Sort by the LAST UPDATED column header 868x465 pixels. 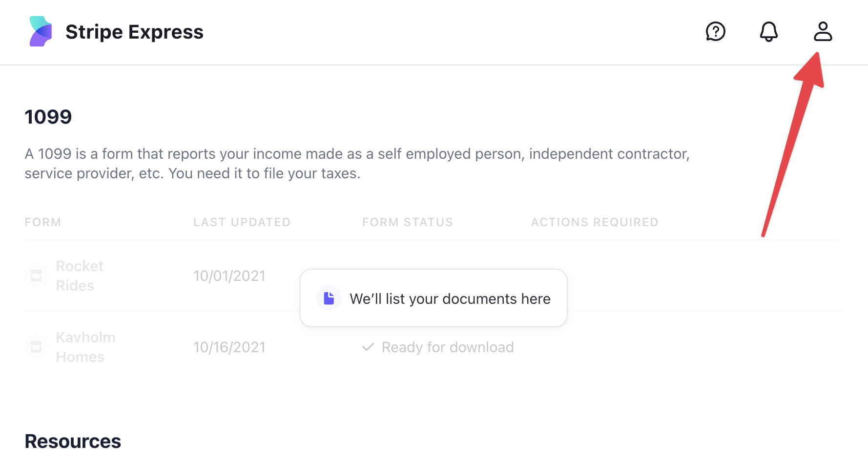(x=242, y=222)
